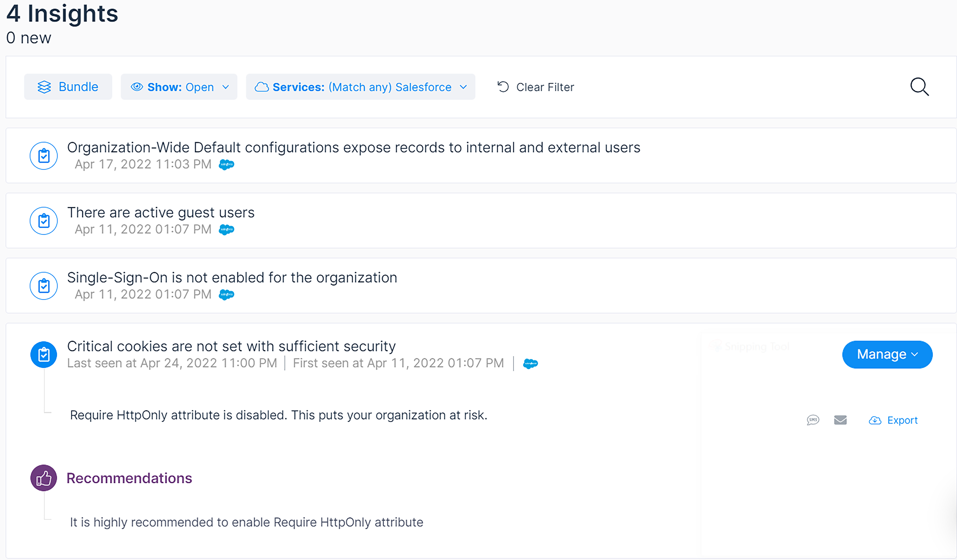This screenshot has height=560, width=957.
Task: Click the SMS chat bubble icon
Action: coord(813,420)
